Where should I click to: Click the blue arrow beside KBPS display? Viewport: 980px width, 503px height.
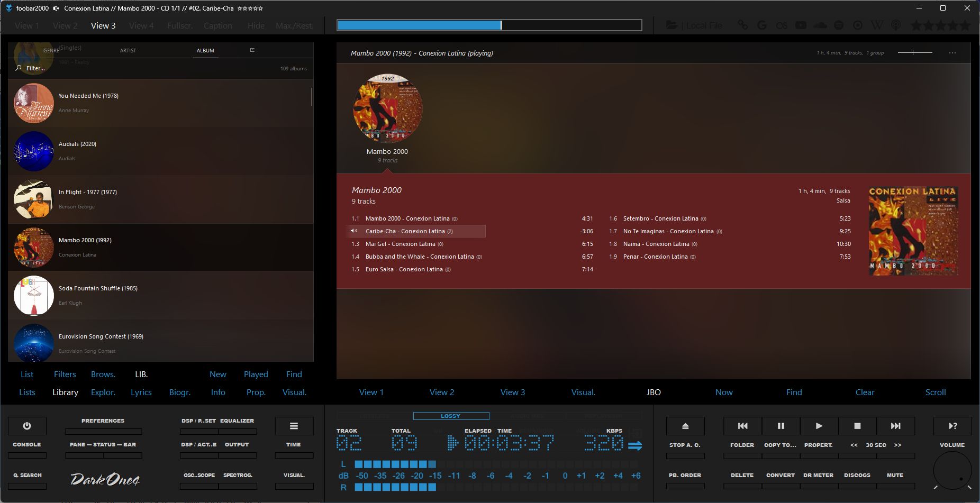[635, 445]
